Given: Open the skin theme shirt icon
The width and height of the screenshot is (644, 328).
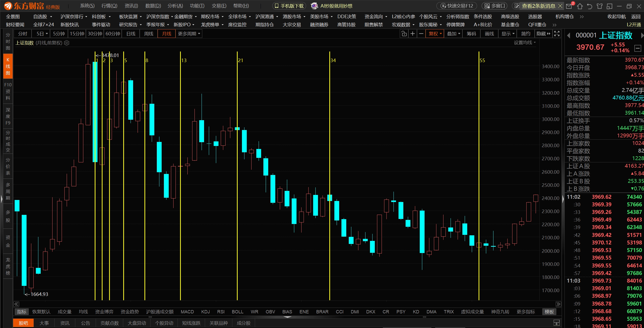Looking at the screenshot, I should [600, 6].
